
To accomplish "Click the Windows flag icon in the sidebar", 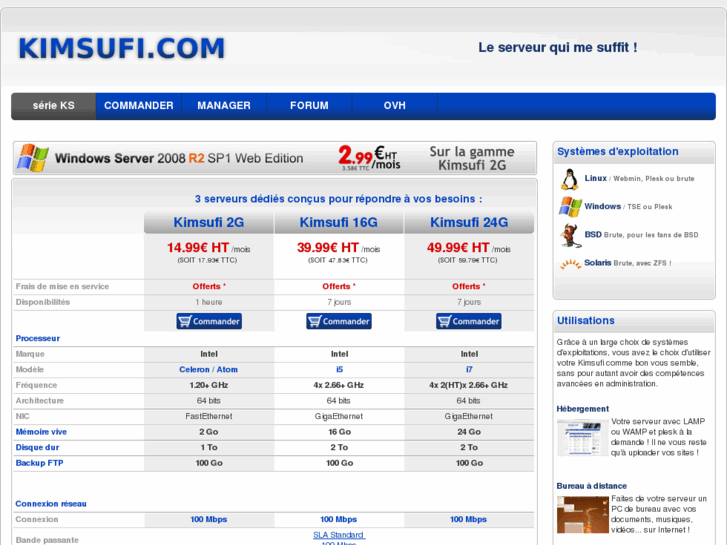I will click(570, 207).
